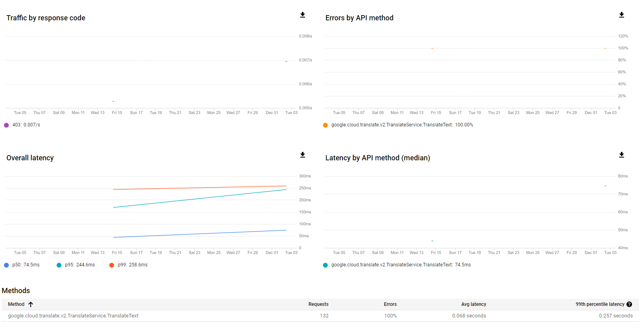The height and width of the screenshot is (331, 644).
Task: Toggle the p50 latency legend series
Action: (6, 265)
